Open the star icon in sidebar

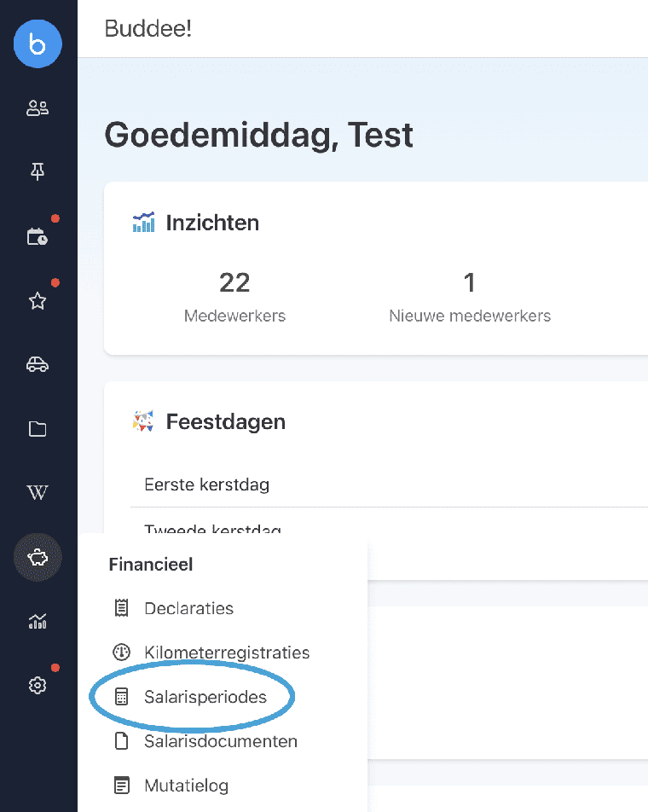coord(38,300)
